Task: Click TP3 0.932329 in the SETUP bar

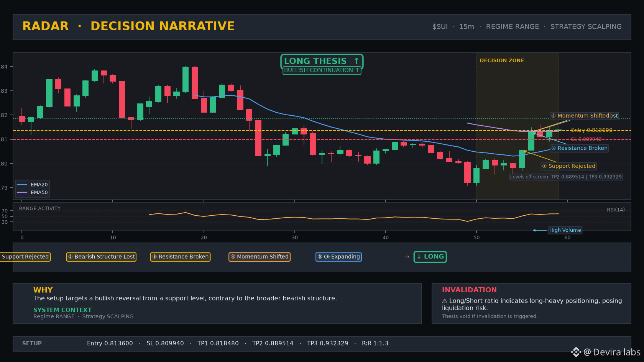Action: (328, 344)
